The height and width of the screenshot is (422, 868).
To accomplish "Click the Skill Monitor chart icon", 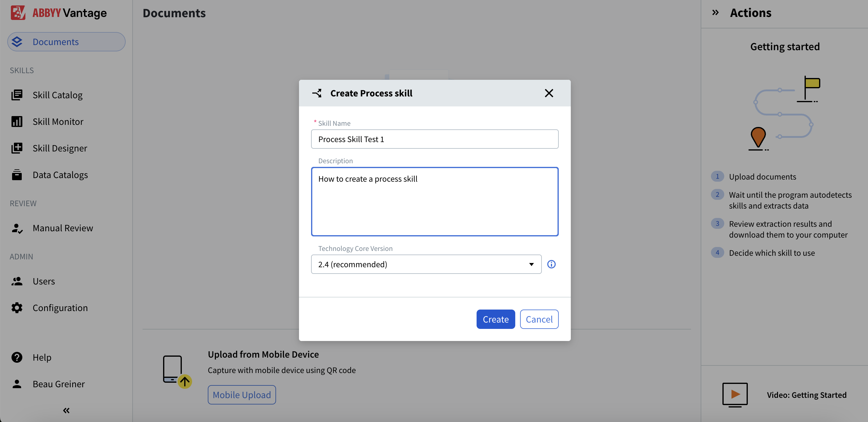I will (x=17, y=122).
